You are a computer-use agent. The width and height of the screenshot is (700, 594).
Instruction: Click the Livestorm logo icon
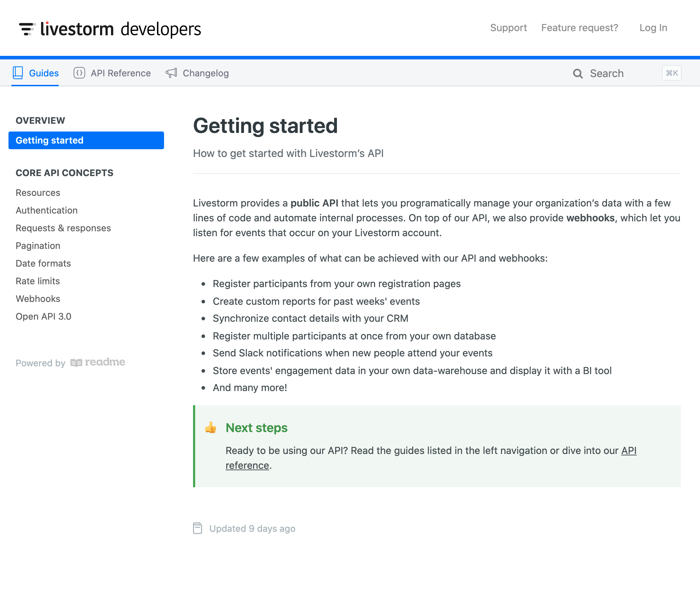[27, 29]
